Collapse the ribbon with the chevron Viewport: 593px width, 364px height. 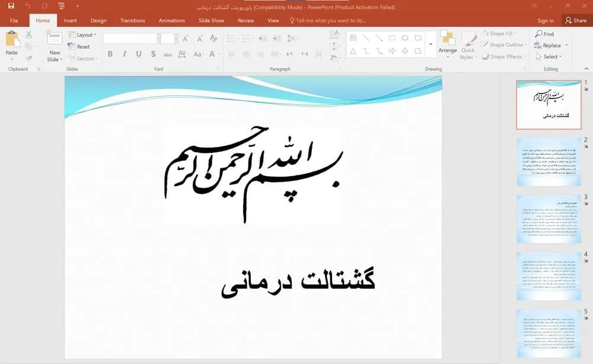pos(586,69)
